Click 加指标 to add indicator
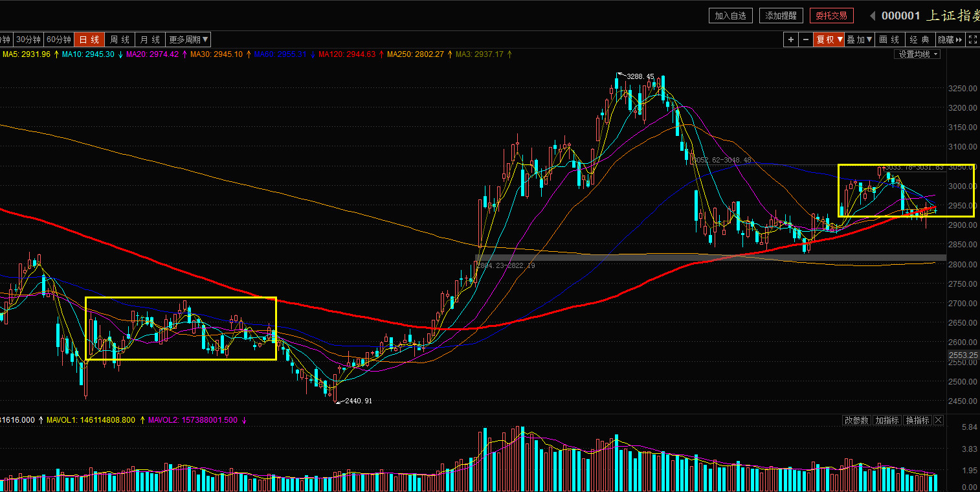This screenshot has width=980, height=492. pyautogui.click(x=887, y=420)
